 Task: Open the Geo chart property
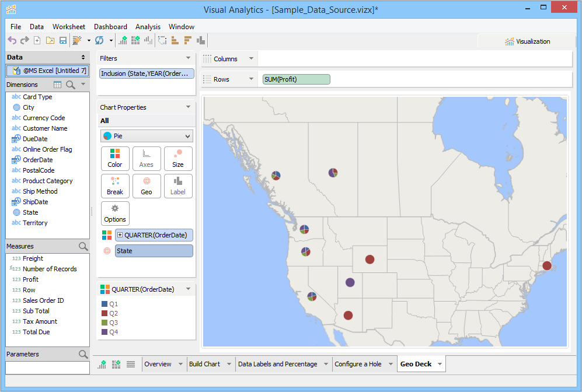pyautogui.click(x=147, y=185)
